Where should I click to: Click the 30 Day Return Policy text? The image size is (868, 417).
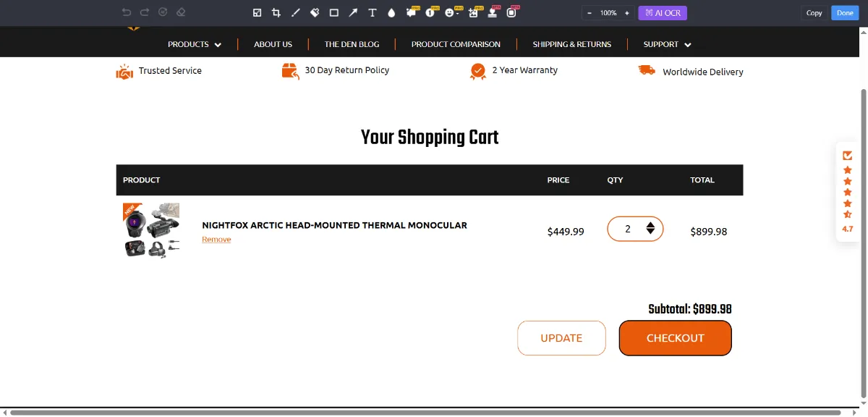point(347,70)
